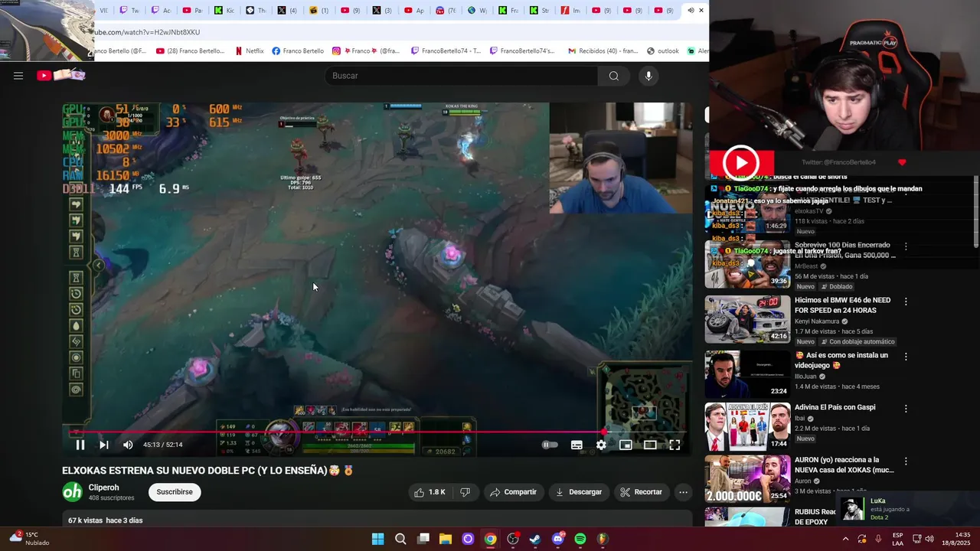Mute audio on the active tab
The image size is (980, 551).
point(691,11)
